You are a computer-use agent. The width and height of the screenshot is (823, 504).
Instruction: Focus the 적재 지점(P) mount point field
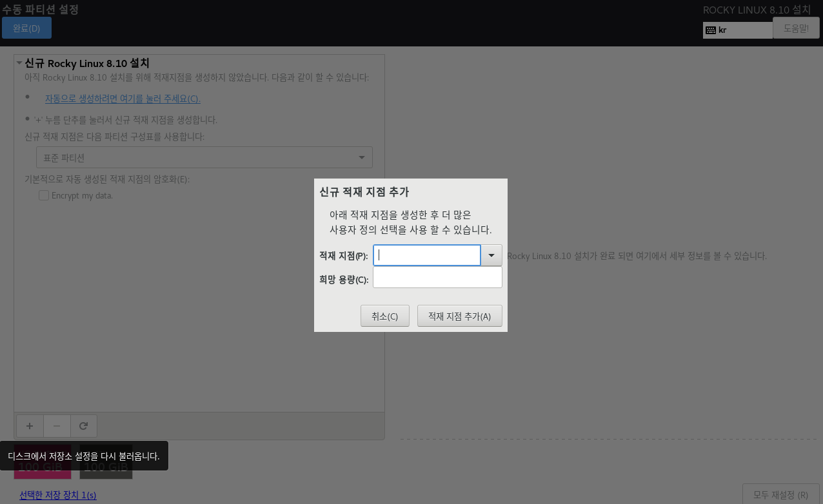(x=427, y=255)
